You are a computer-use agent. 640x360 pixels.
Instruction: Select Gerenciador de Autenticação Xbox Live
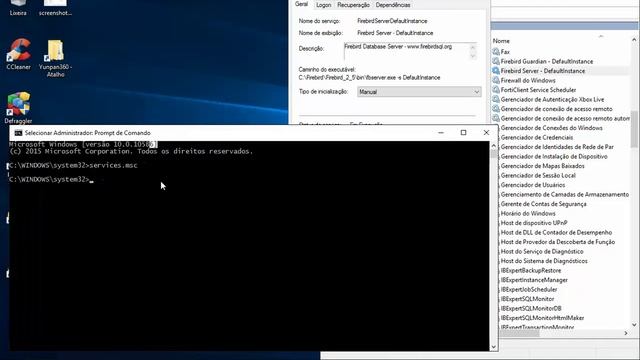(x=552, y=100)
